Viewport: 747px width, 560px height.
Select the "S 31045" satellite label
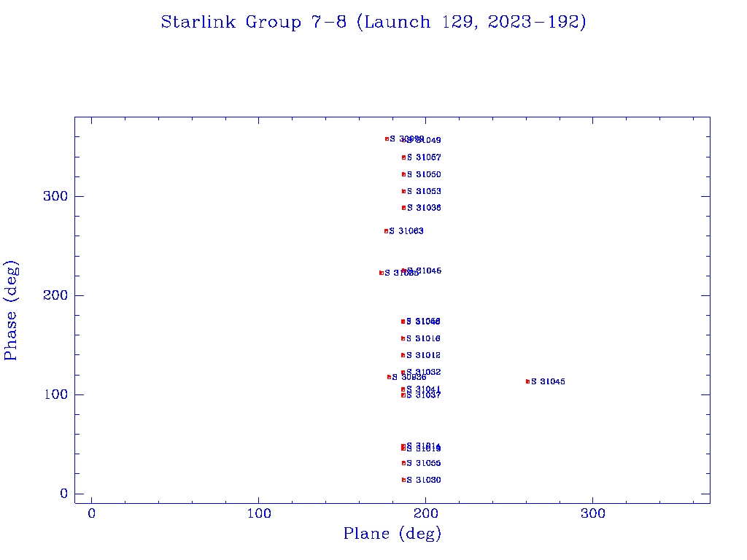[549, 382]
